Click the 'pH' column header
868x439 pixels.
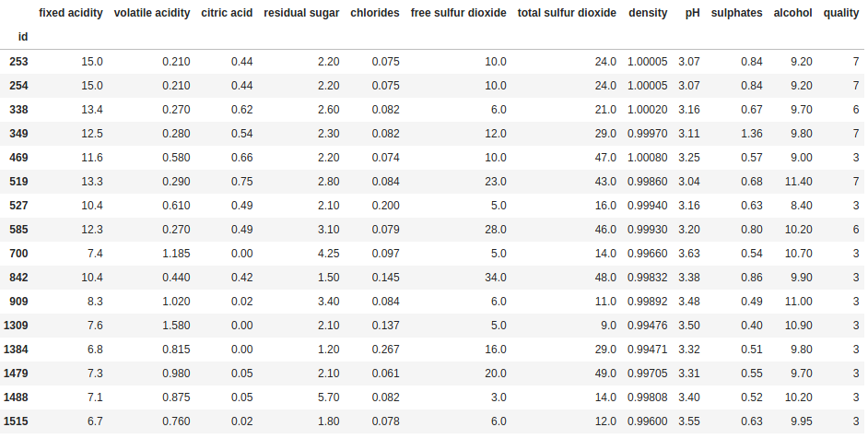coord(692,14)
